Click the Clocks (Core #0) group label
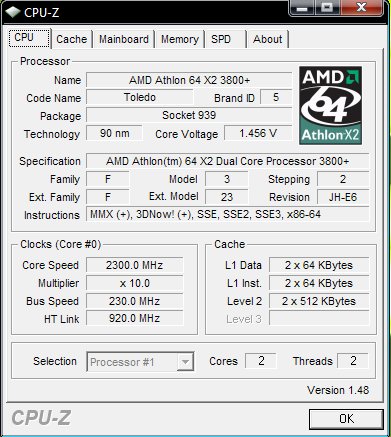This screenshot has height=437, width=391. [60, 244]
